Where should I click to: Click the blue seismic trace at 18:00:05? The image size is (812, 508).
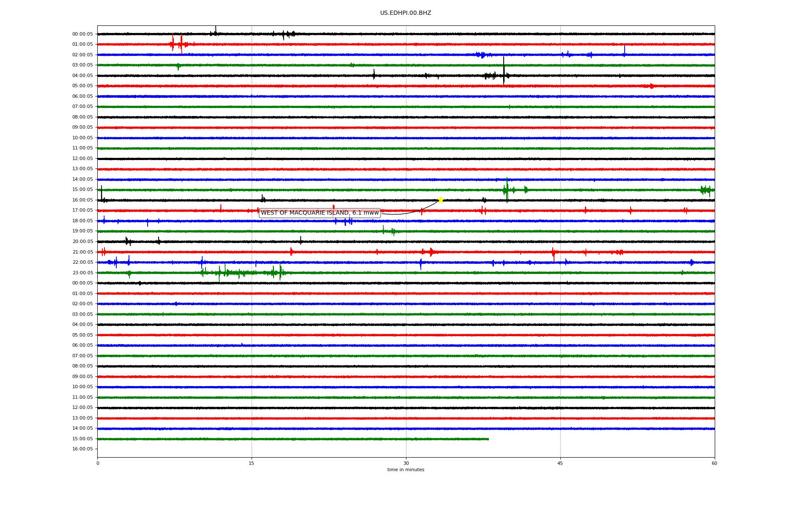(x=406, y=221)
